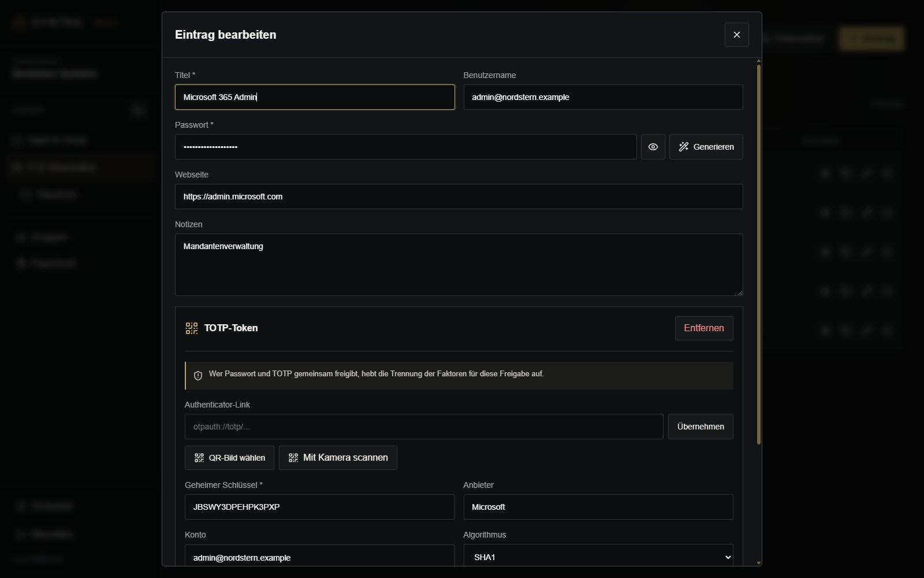Click inside the Notizen text area

459,265
